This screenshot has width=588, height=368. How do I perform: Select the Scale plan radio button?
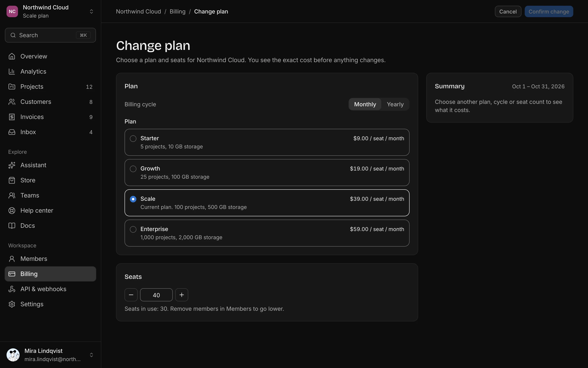click(133, 199)
